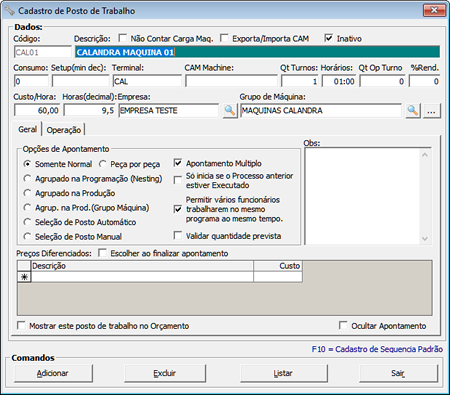Viewport: 450px width, 395px height.
Task: Enable Mostrar este posto de trabalho no Orçamento
Action: [21, 325]
